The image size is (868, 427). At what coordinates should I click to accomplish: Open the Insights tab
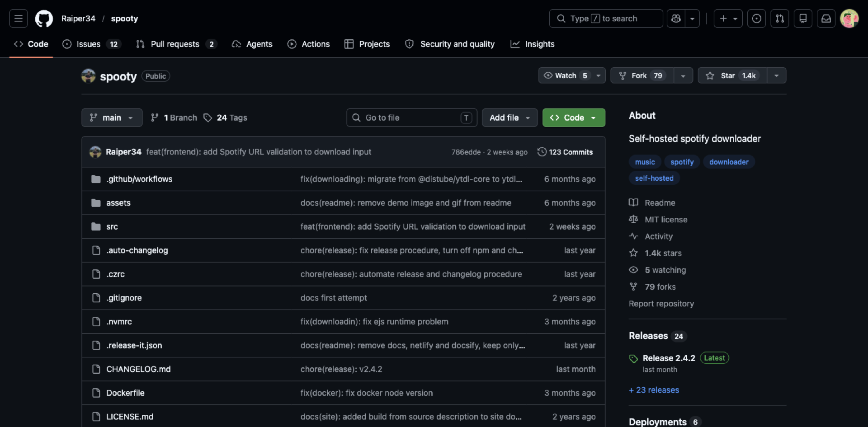(533, 44)
